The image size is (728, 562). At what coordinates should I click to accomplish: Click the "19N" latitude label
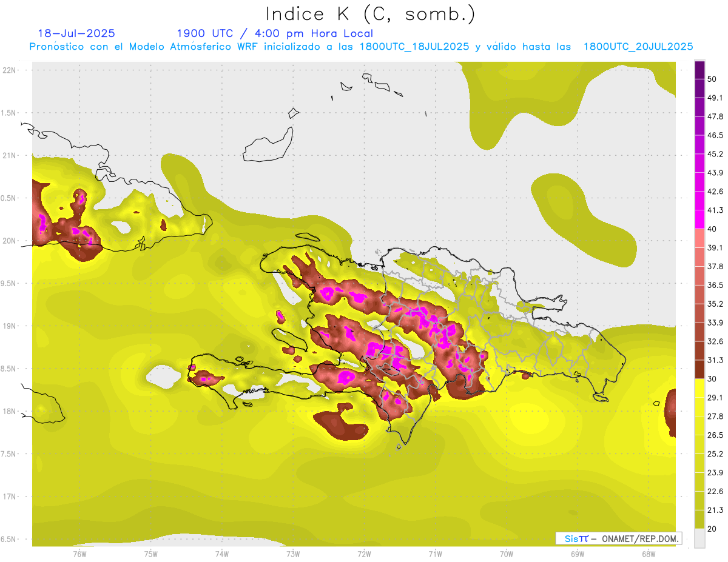pyautogui.click(x=10, y=326)
